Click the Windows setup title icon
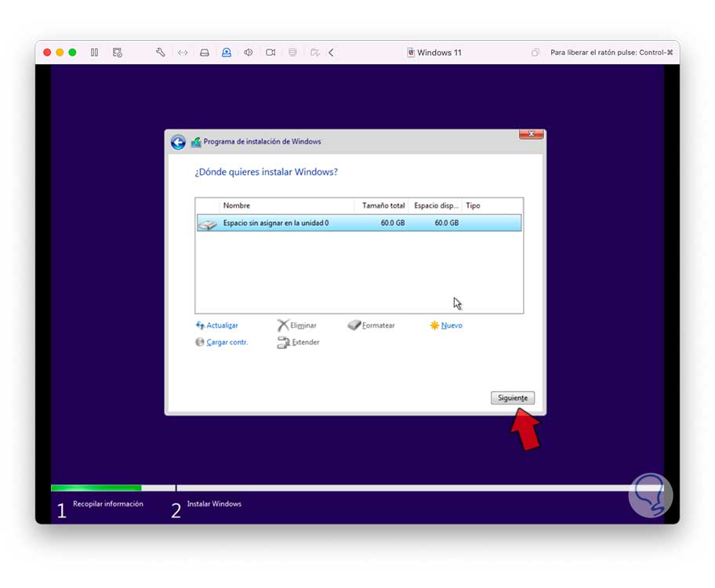Image resolution: width=715 pixels, height=588 pixels. [x=196, y=142]
